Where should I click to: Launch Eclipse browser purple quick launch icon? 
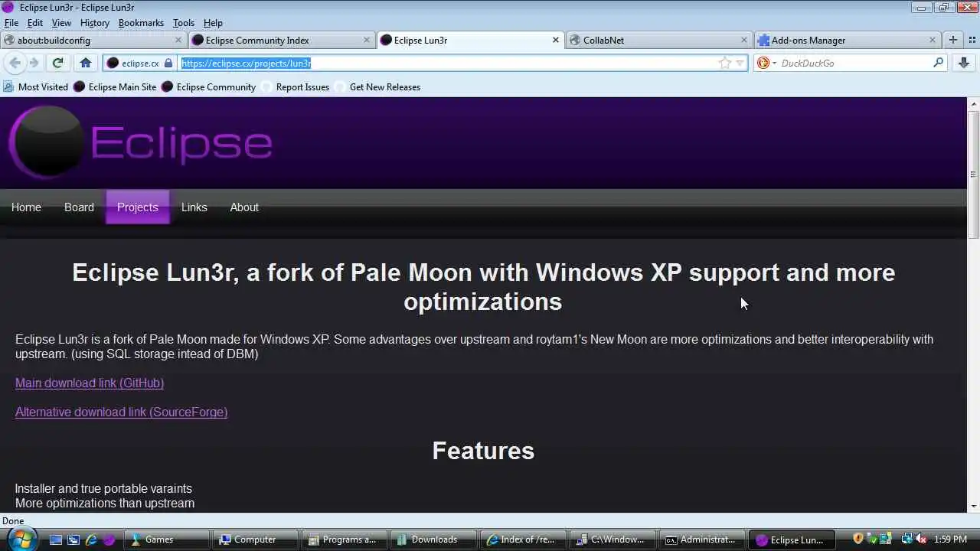pyautogui.click(x=109, y=540)
